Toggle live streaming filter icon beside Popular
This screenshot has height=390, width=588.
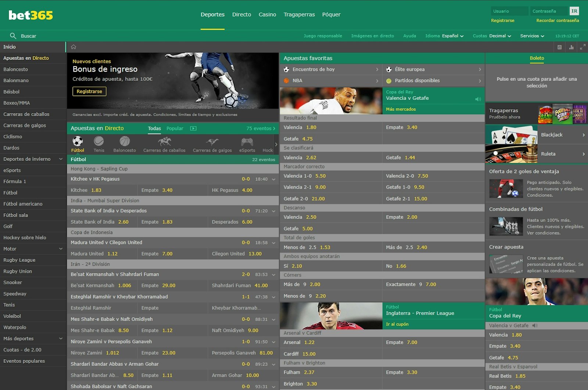point(193,129)
